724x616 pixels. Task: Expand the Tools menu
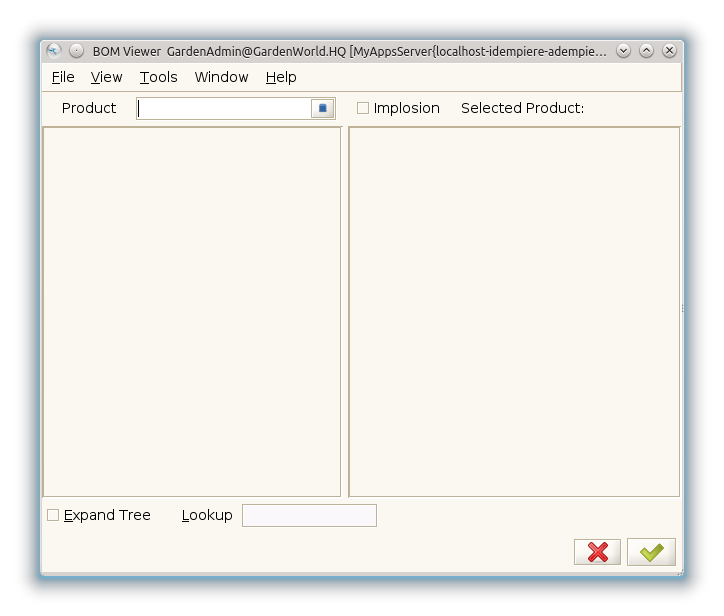[x=158, y=77]
